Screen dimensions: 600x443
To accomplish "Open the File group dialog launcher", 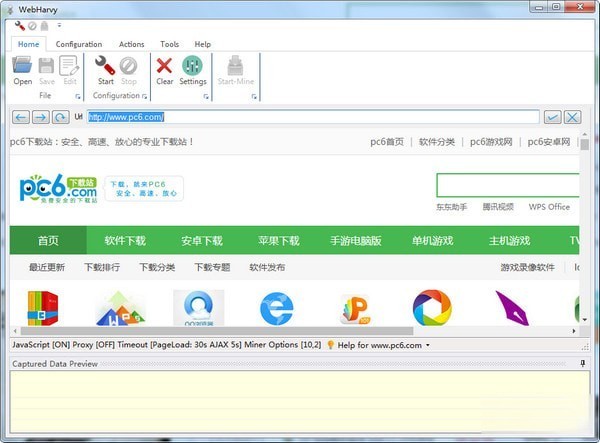I will tap(78, 97).
